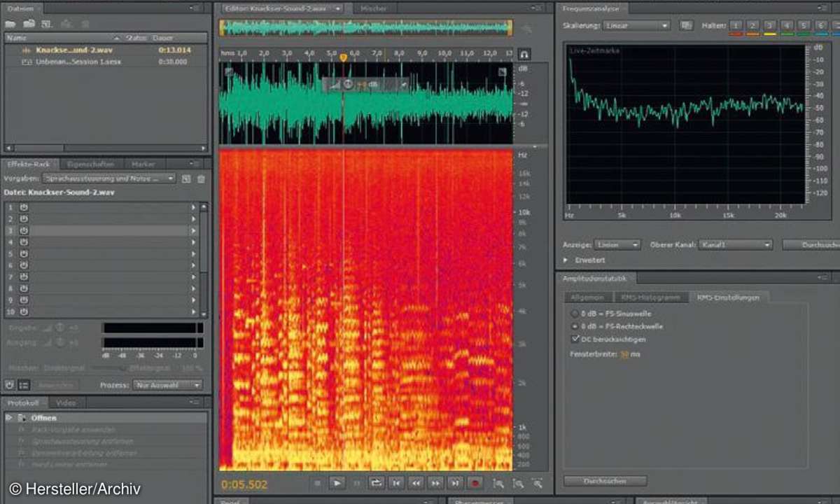840x504 pixels.
Task: Click the session icon of Unbenan...Session 1.sesx
Action: 27,62
